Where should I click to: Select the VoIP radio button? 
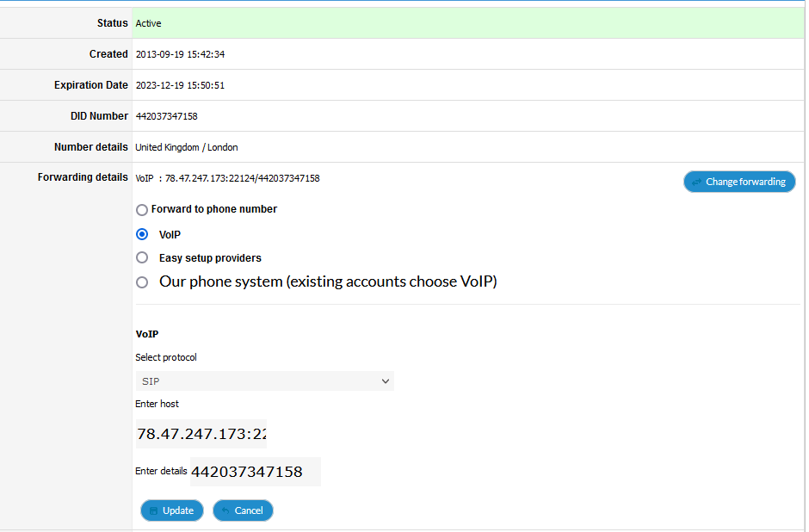pyautogui.click(x=142, y=234)
